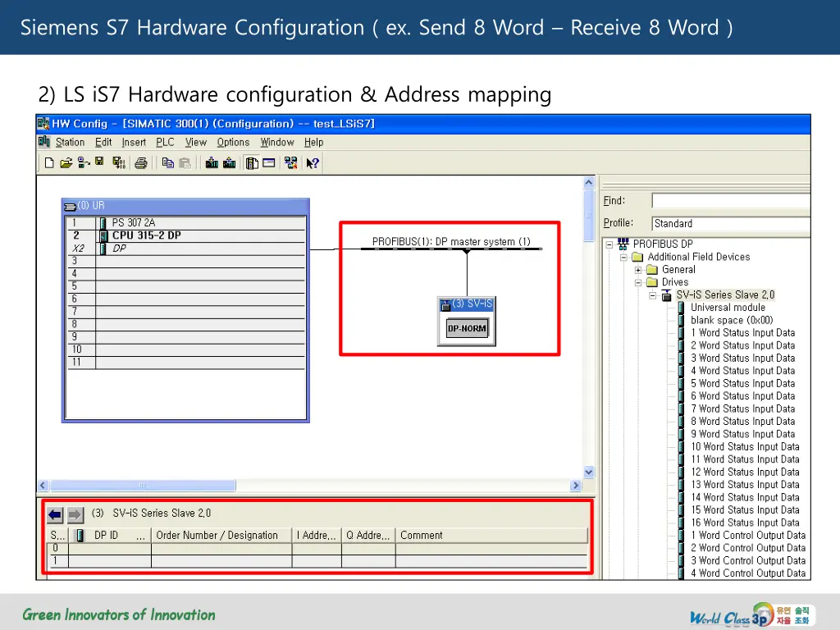Click the DP-NORM block on slave

[467, 328]
